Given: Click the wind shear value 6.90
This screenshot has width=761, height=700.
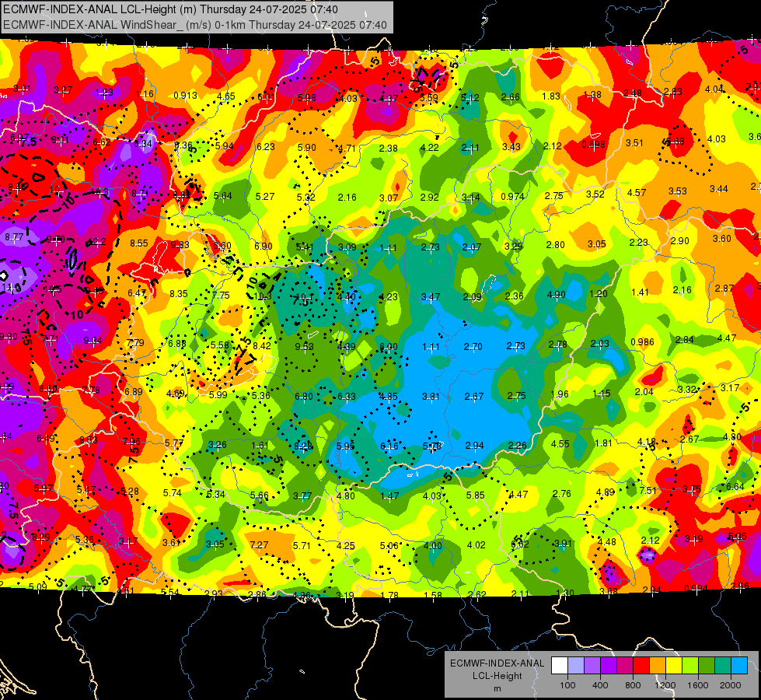Looking at the screenshot, I should (264, 247).
